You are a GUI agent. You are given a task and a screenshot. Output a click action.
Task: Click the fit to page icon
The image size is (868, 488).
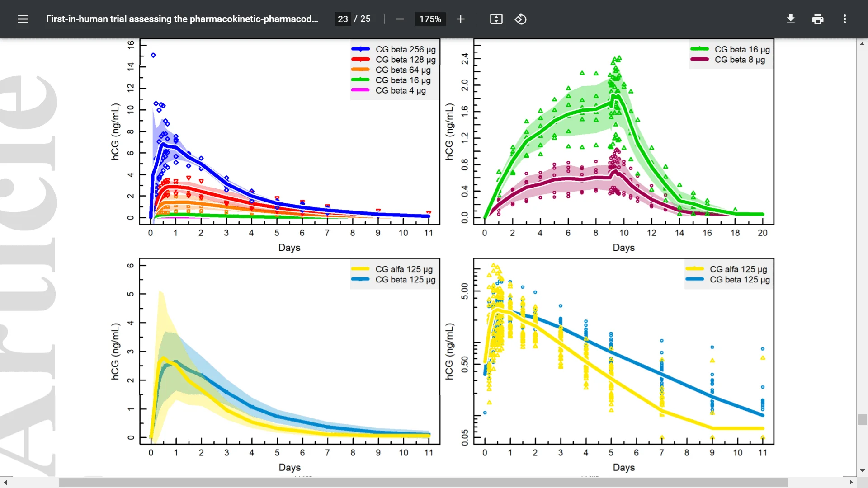click(496, 19)
